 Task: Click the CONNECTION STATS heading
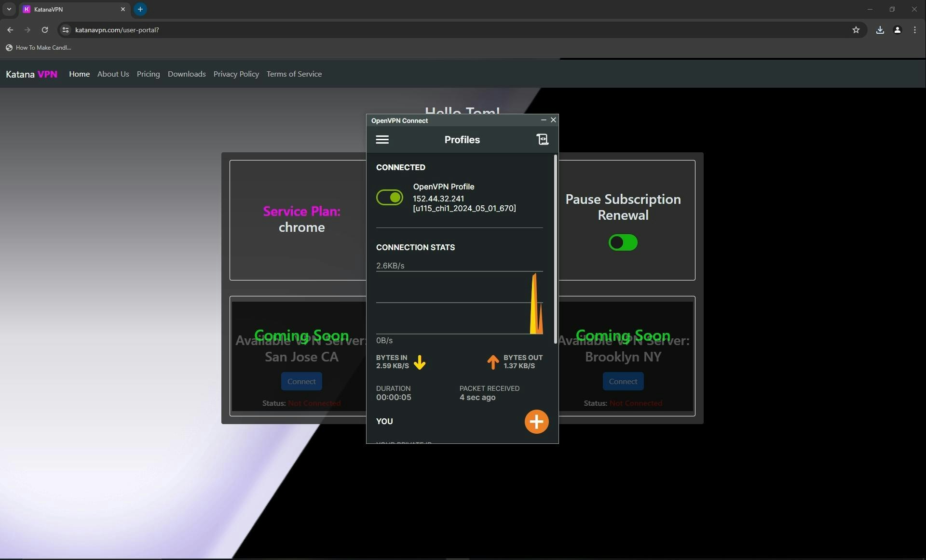click(x=415, y=247)
